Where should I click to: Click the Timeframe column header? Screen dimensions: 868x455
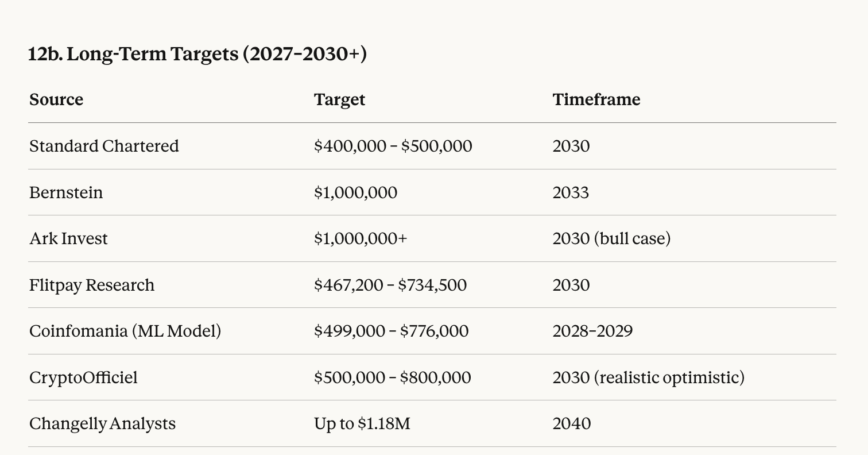click(596, 99)
